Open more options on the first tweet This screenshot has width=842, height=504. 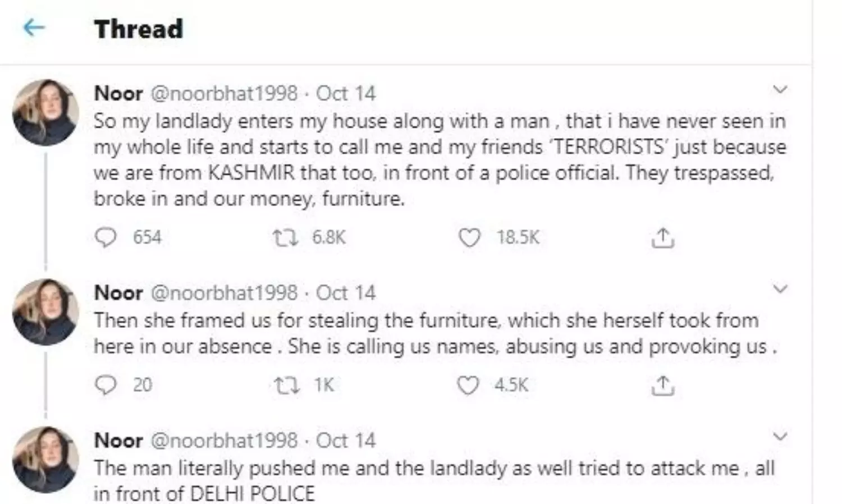[780, 89]
